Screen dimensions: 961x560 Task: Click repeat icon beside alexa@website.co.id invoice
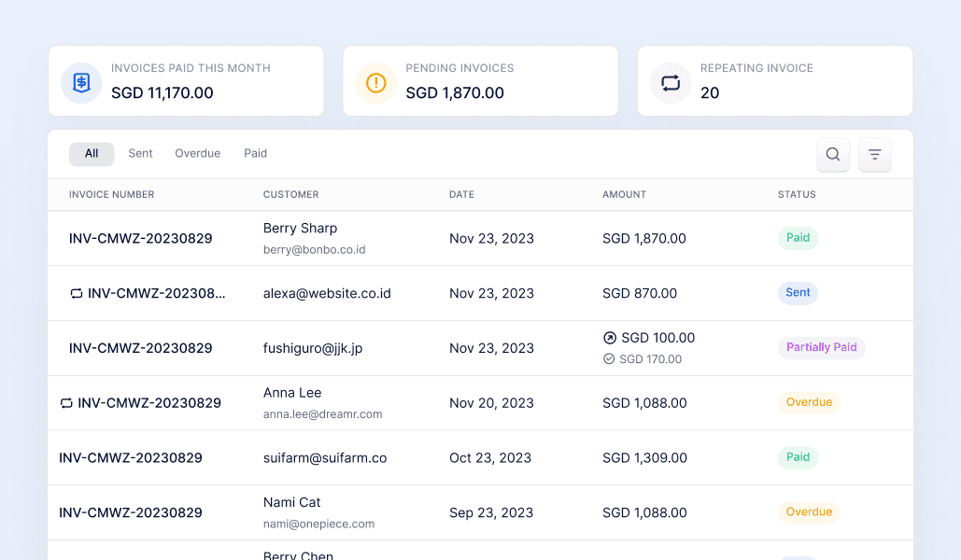point(76,293)
